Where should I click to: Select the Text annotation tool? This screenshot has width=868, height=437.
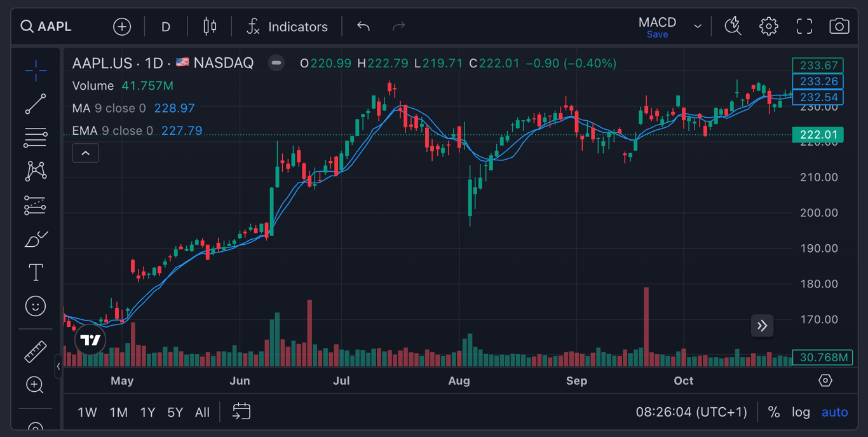[36, 273]
